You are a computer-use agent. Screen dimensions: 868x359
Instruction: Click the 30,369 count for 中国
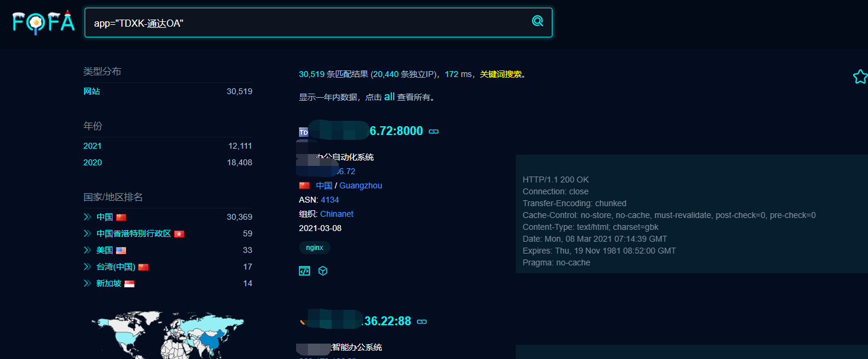coord(239,217)
